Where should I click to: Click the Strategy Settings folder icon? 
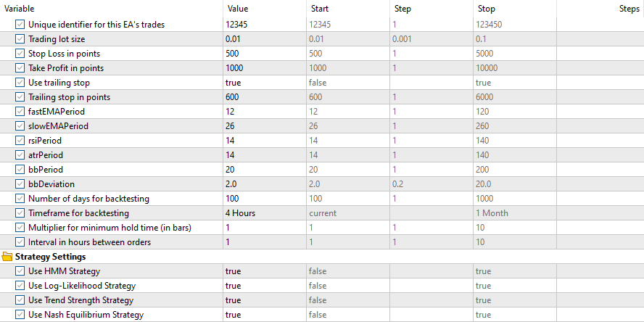7,257
